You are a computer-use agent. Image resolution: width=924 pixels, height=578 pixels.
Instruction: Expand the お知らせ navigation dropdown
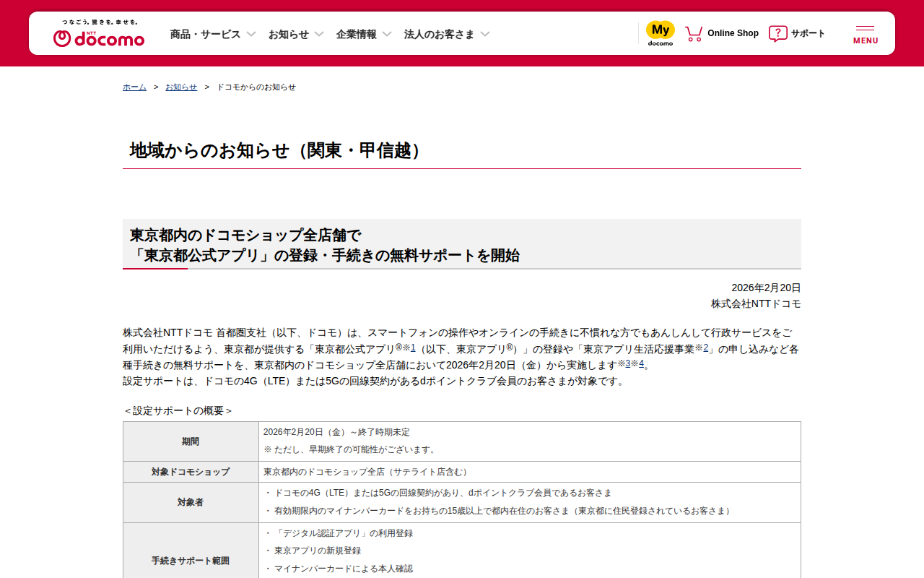pyautogui.click(x=296, y=34)
